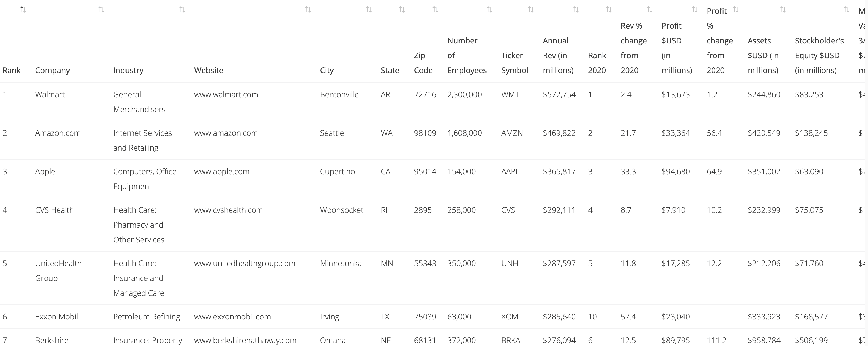Click the Zip Code sort arrows

pos(435,9)
